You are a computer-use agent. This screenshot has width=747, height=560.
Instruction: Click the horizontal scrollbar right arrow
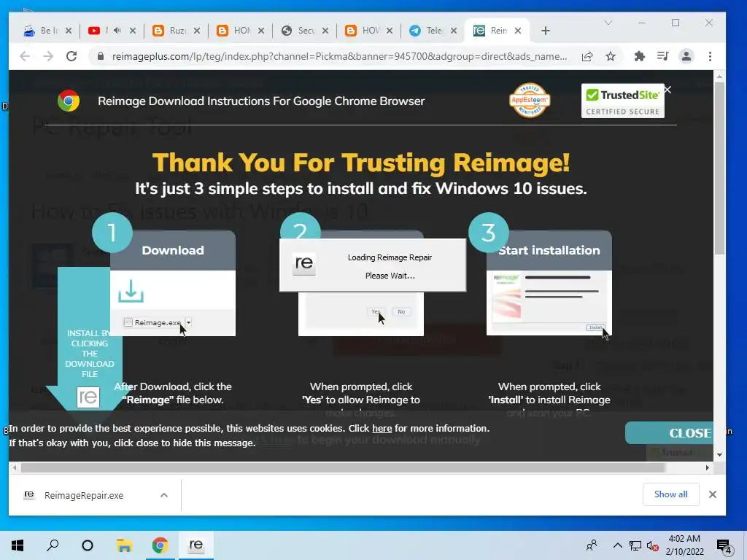[708, 467]
